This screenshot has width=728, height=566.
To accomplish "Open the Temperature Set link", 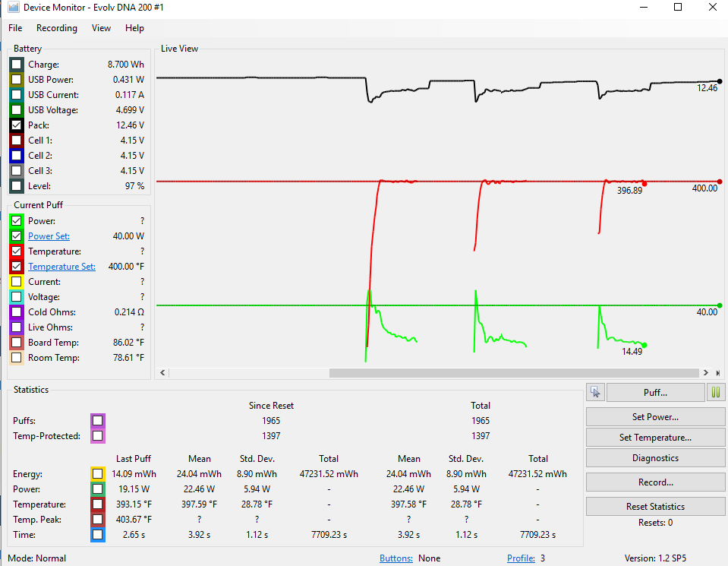I will (61, 267).
